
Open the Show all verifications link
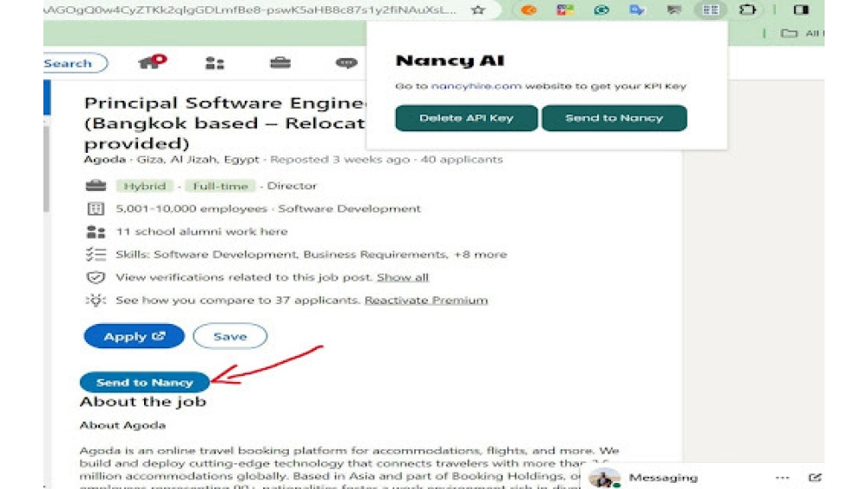coord(403,277)
